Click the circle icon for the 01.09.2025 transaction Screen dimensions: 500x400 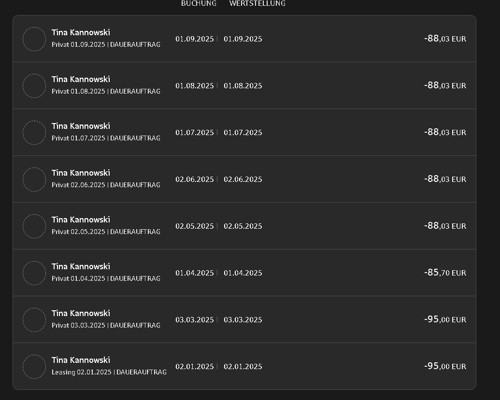[x=34, y=39]
